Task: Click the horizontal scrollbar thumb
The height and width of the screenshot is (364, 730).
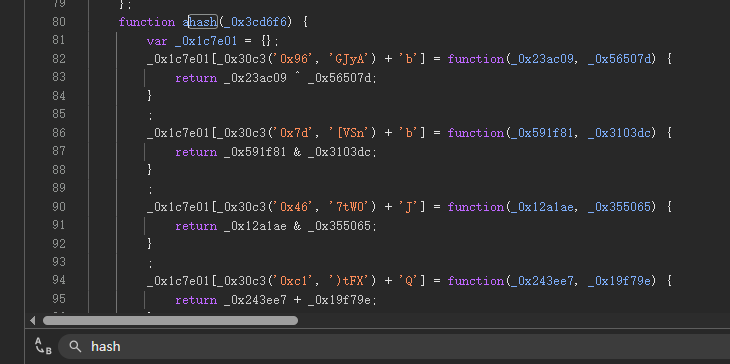Action: tap(170, 320)
